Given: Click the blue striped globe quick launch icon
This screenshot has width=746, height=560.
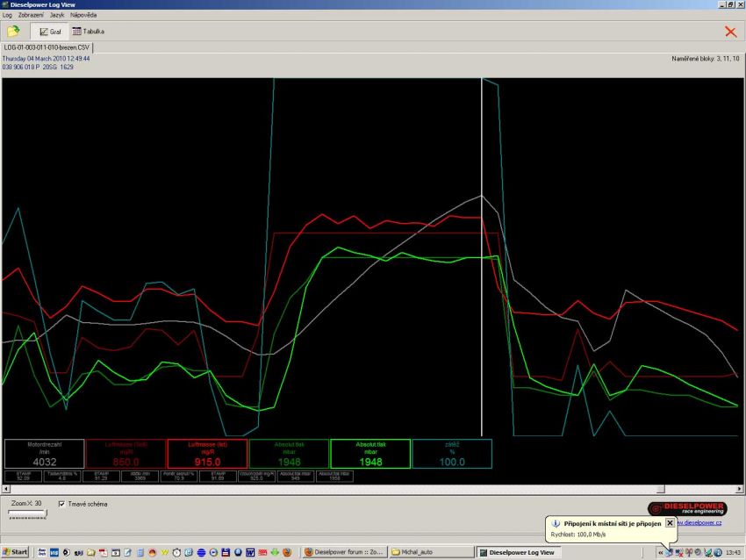Looking at the screenshot, I should pyautogui.click(x=201, y=552).
